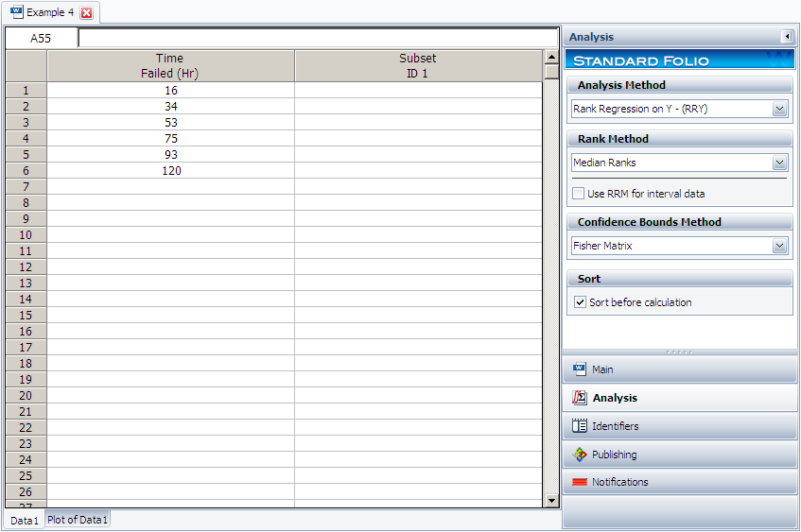Screen dimensions: 801x532
Task: Select row header 7
Action: [x=26, y=187]
